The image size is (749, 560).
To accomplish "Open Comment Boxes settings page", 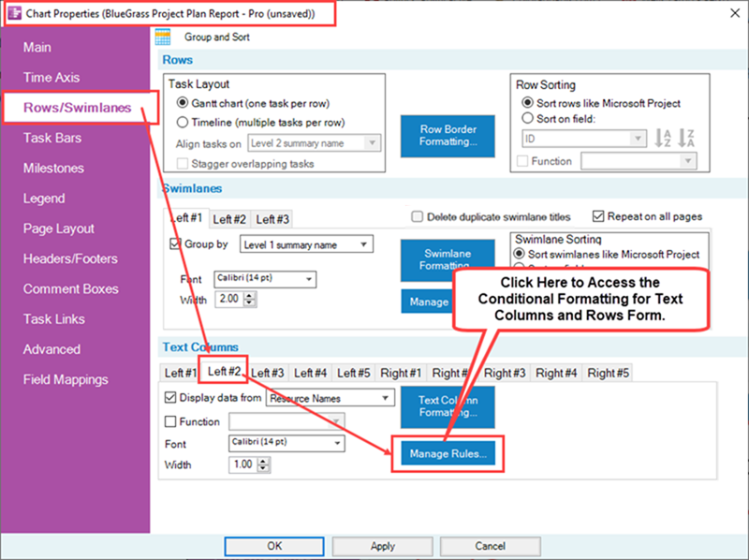I will [x=71, y=289].
